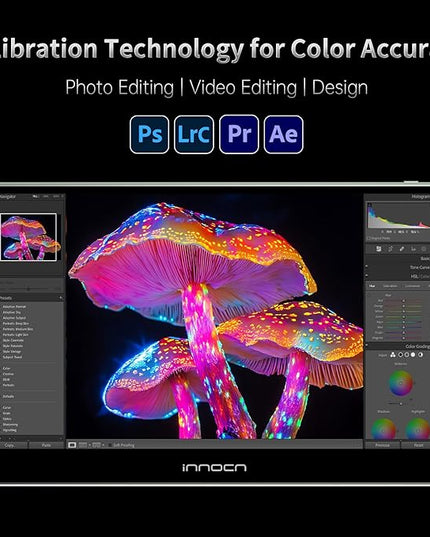Click the Highlights color wheel
430x537 pixels.
pos(418,429)
